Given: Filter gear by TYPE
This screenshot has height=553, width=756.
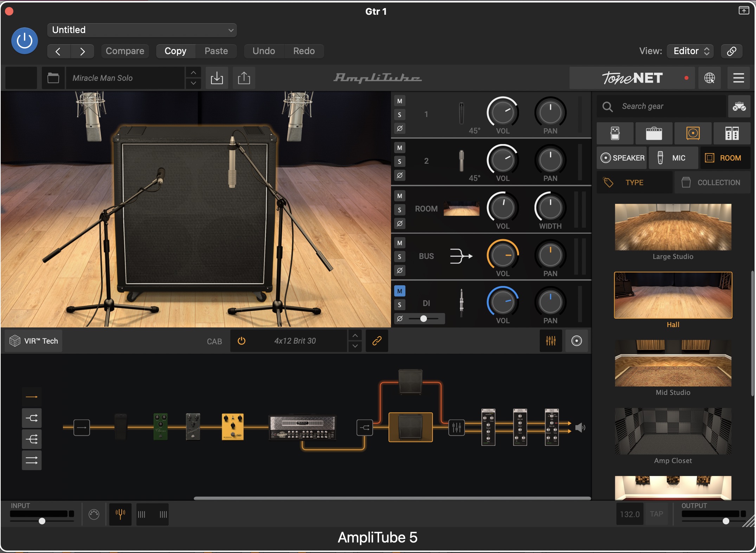Looking at the screenshot, I should pyautogui.click(x=635, y=182).
